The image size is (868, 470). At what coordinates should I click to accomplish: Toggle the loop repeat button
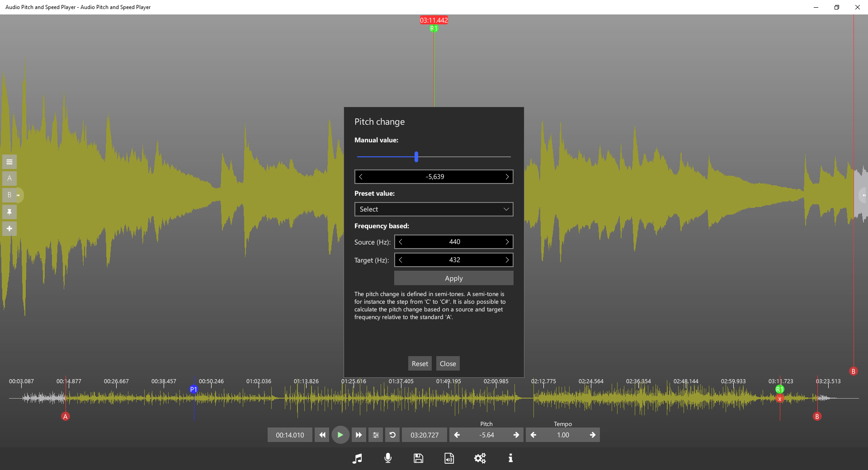pyautogui.click(x=392, y=435)
